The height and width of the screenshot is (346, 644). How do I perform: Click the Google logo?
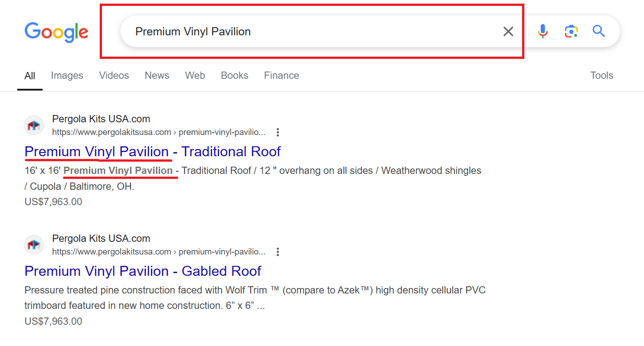pyautogui.click(x=56, y=32)
